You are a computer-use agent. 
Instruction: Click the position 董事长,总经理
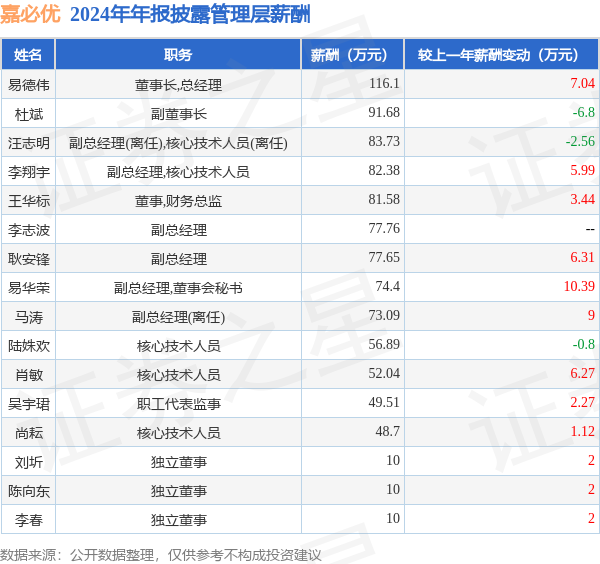click(x=178, y=85)
